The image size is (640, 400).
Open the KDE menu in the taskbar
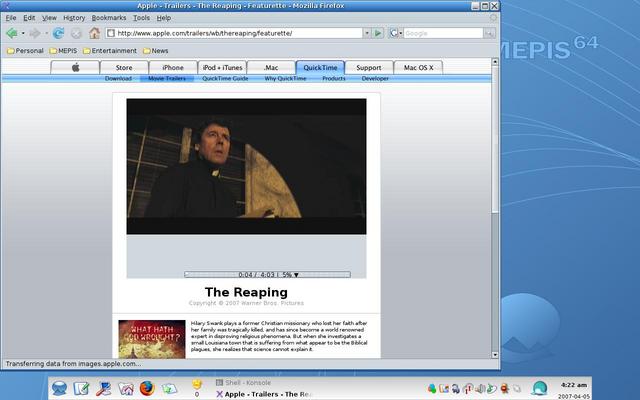tap(59, 388)
